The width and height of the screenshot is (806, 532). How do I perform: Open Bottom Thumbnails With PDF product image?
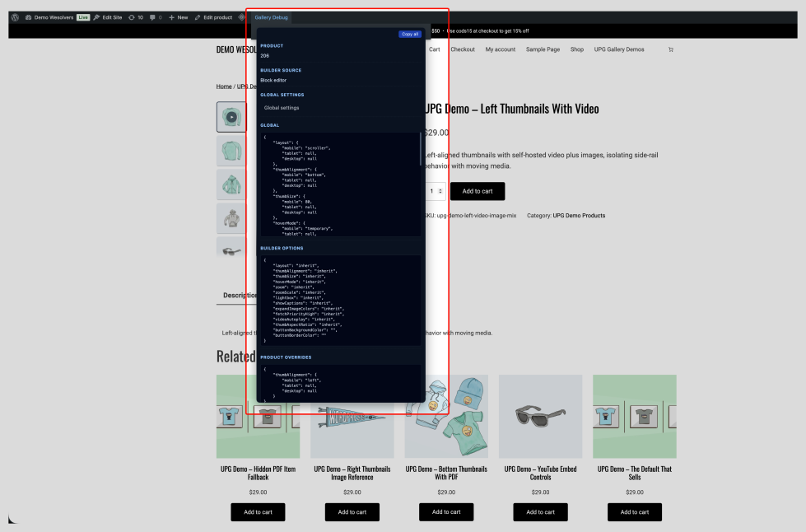pyautogui.click(x=446, y=417)
